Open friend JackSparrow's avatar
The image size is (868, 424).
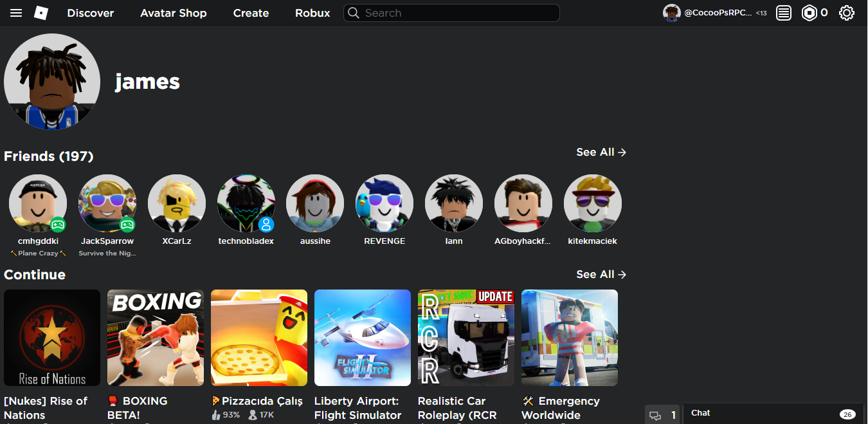point(107,203)
